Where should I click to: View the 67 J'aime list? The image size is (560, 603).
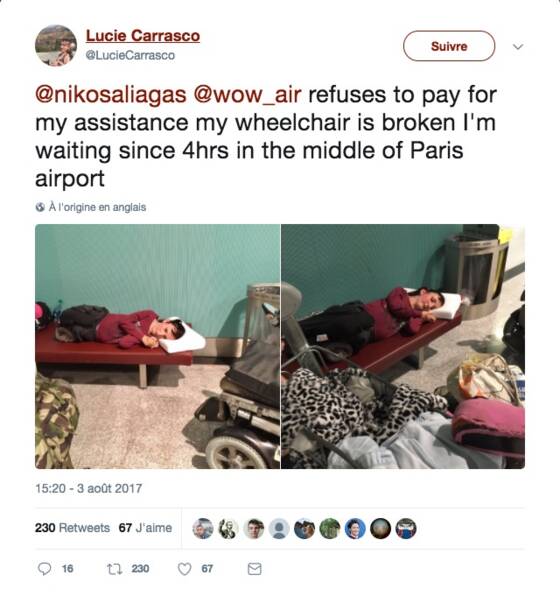pos(145,528)
